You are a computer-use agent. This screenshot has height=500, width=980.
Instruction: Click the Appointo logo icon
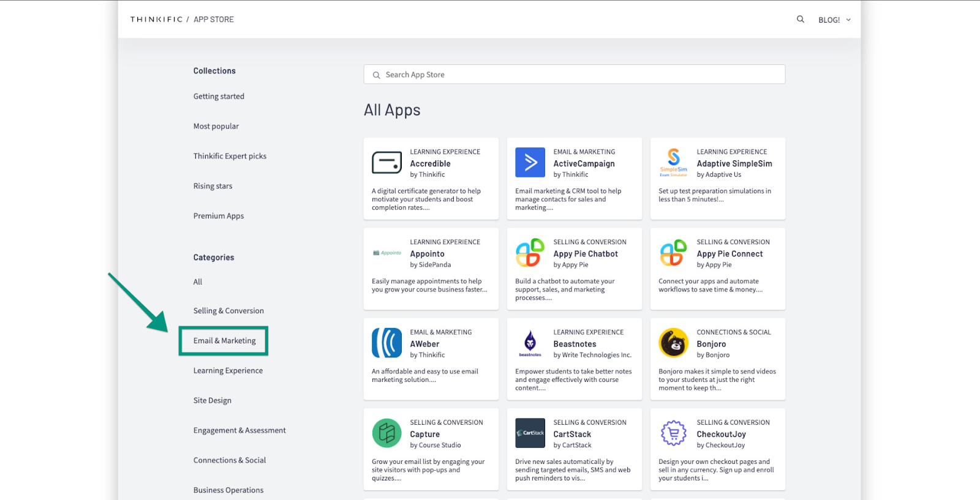(x=386, y=253)
